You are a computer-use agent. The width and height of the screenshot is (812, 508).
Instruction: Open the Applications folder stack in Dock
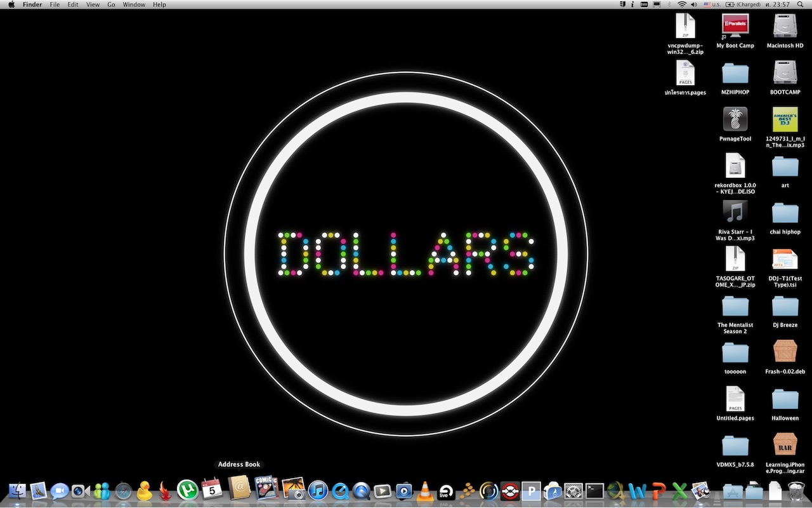733,490
